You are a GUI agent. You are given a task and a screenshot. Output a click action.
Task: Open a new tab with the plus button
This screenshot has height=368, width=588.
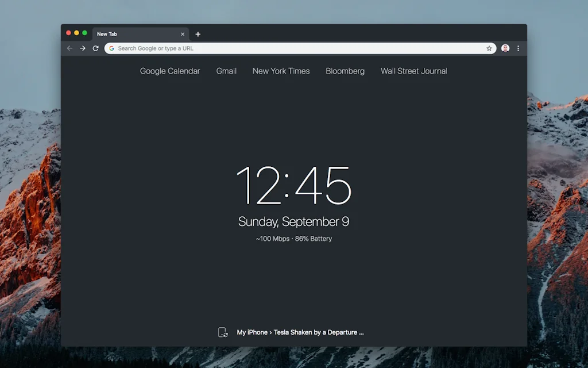pyautogui.click(x=198, y=34)
